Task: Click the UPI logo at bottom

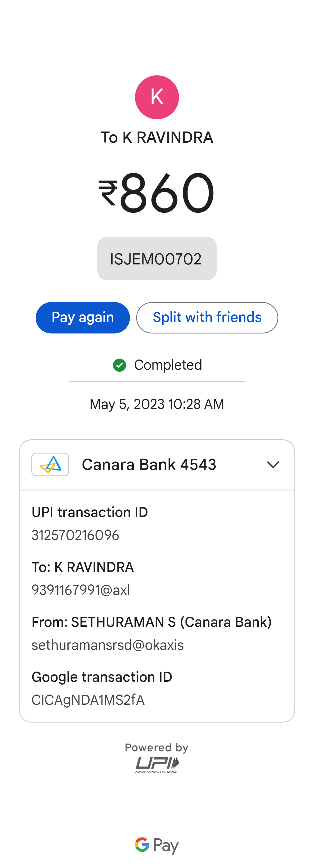Action: [x=157, y=764]
